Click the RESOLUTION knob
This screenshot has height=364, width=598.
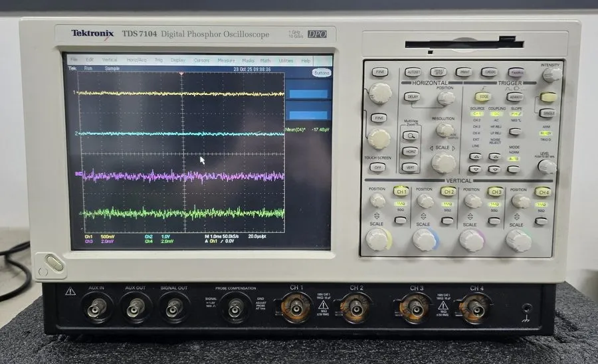click(444, 130)
